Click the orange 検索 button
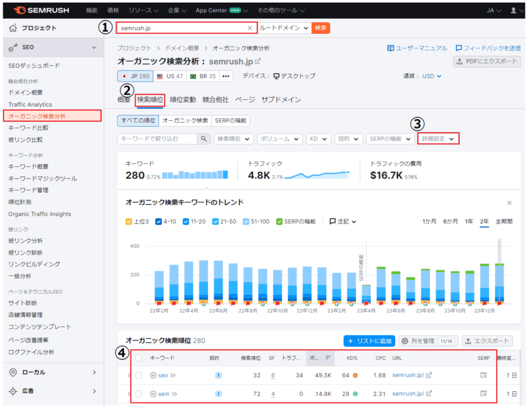 point(321,28)
